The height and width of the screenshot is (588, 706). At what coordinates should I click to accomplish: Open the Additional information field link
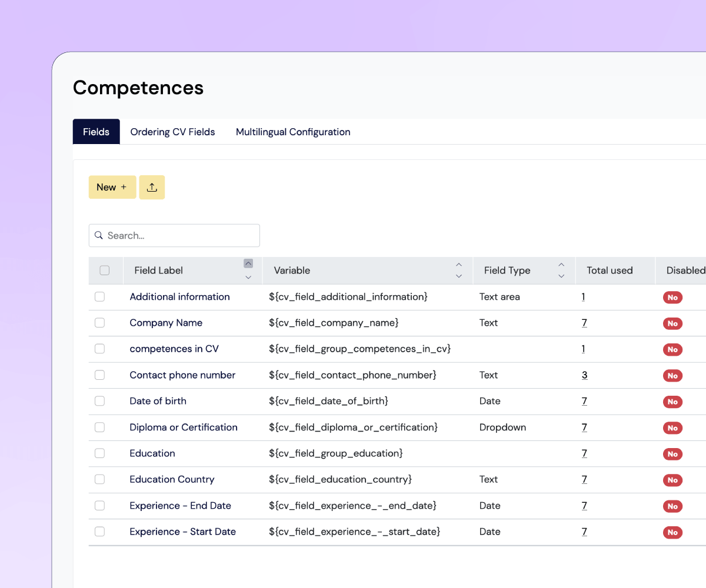(x=179, y=297)
